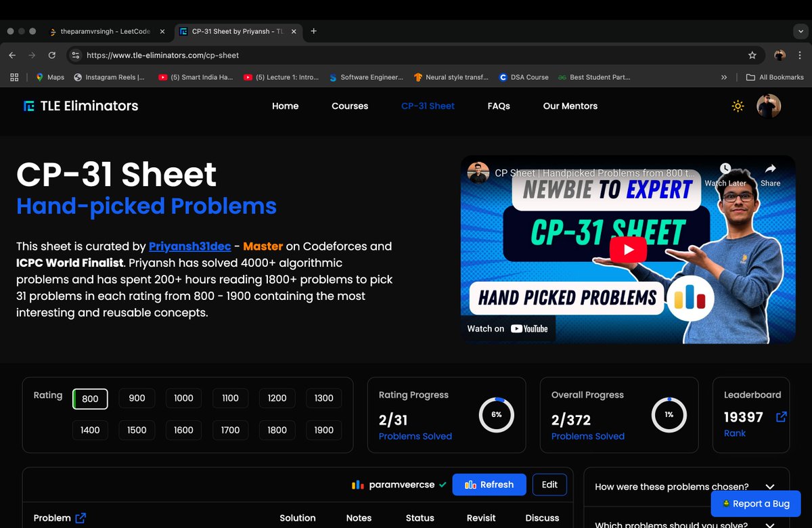Go forward with the browser forward arrow
The image size is (812, 528).
tap(32, 56)
